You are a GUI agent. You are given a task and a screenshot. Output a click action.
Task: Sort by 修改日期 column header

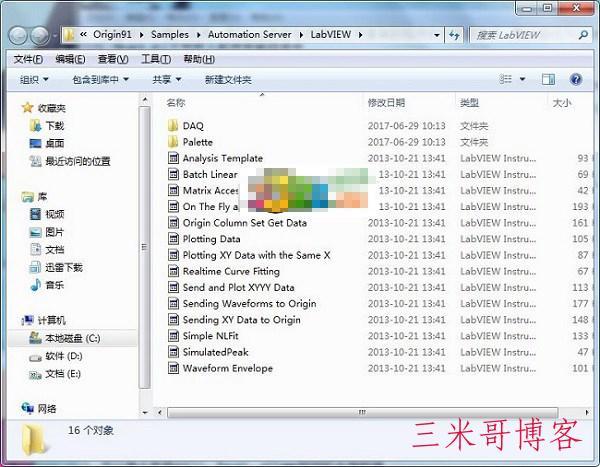(386, 103)
